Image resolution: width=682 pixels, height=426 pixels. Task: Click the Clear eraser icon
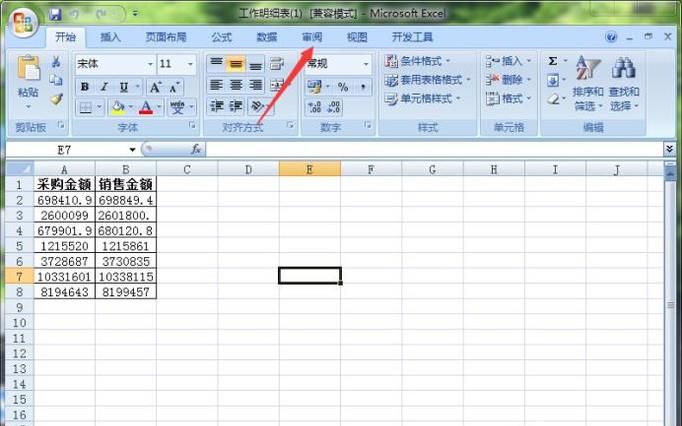pyautogui.click(x=553, y=99)
